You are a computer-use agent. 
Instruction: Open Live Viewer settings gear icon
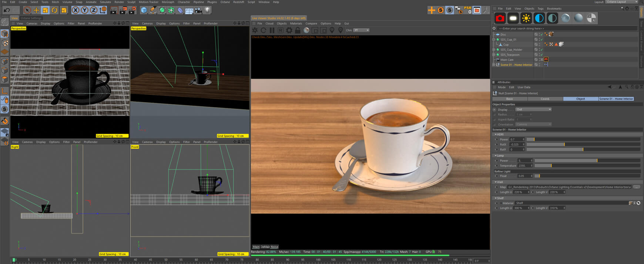coord(289,30)
